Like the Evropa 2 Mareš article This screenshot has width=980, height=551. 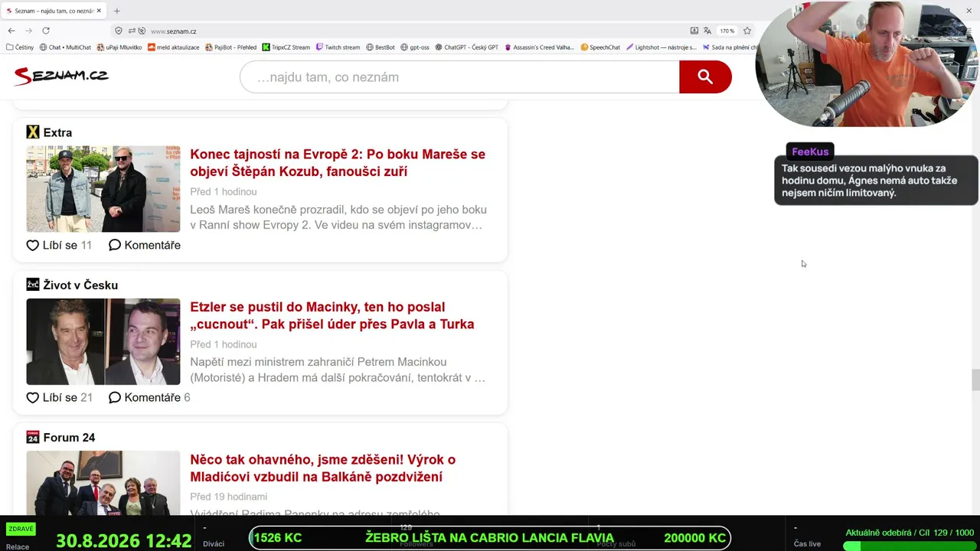[59, 245]
